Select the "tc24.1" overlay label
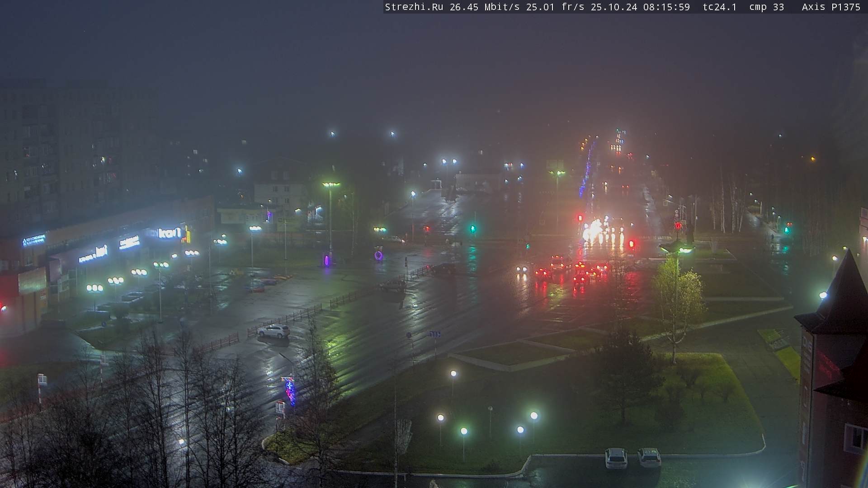The width and height of the screenshot is (868, 488). coord(720,7)
